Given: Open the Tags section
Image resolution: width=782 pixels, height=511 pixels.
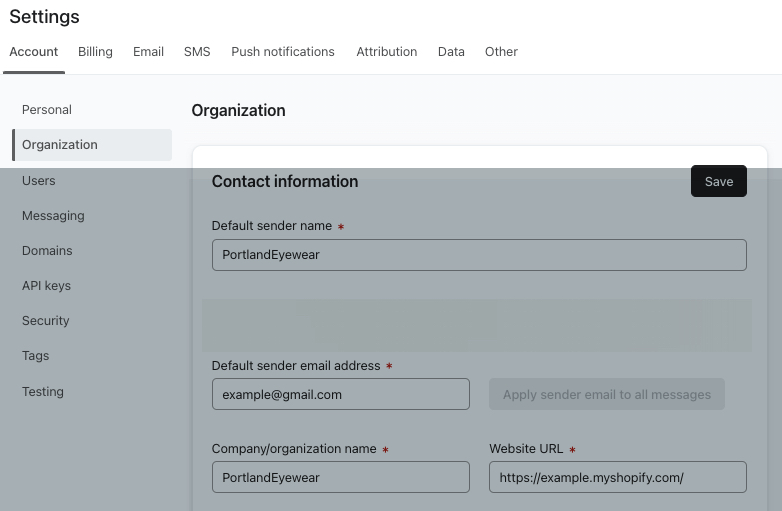Looking at the screenshot, I should 35,356.
